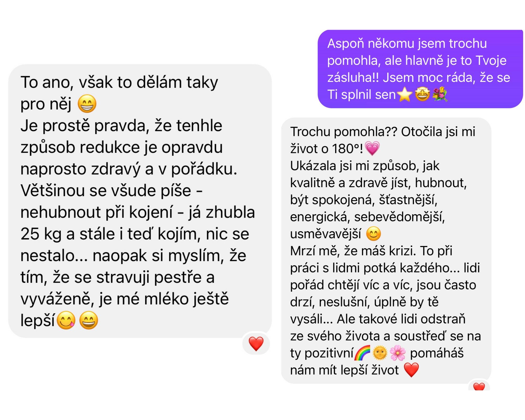
Task: Click the smiling emoji after 'usměvavější'
Action: [x=374, y=234]
